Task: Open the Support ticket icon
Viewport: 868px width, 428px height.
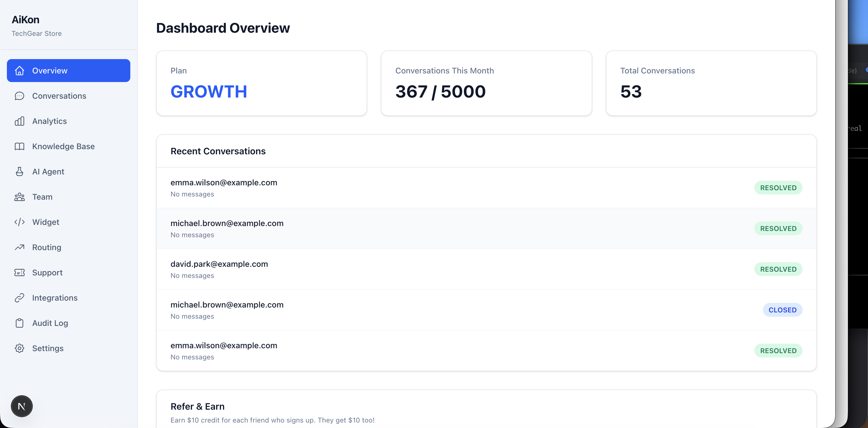Action: click(x=20, y=273)
